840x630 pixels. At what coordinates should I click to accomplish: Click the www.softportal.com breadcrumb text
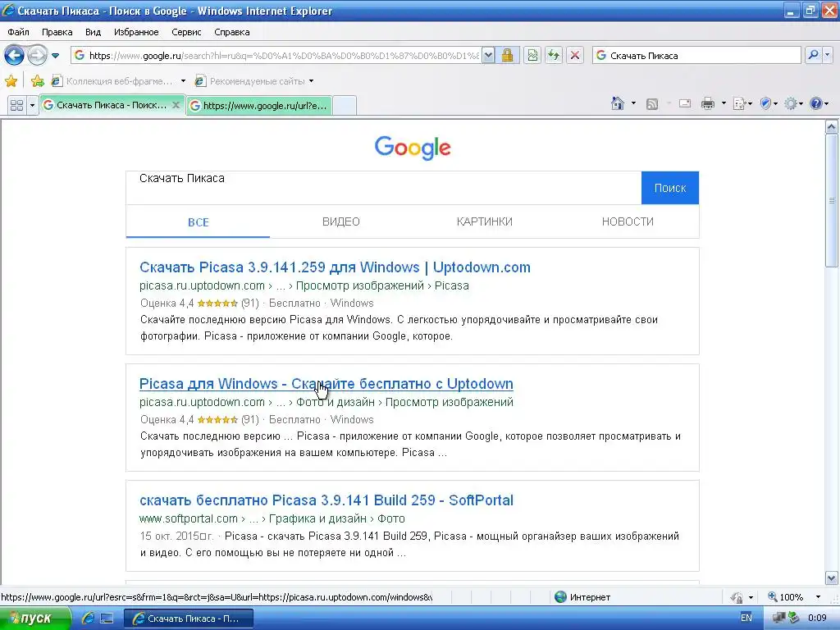click(188, 518)
